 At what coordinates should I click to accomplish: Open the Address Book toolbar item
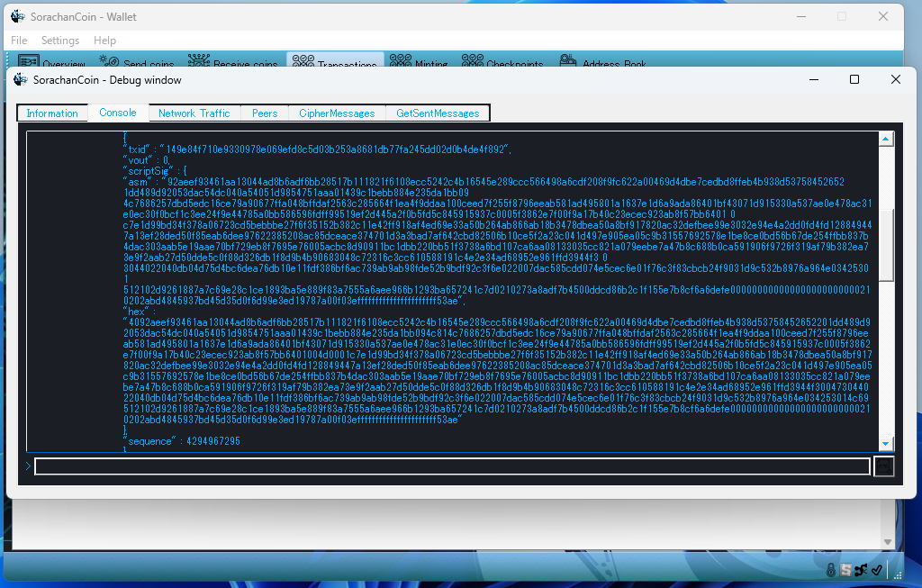[x=603, y=62]
